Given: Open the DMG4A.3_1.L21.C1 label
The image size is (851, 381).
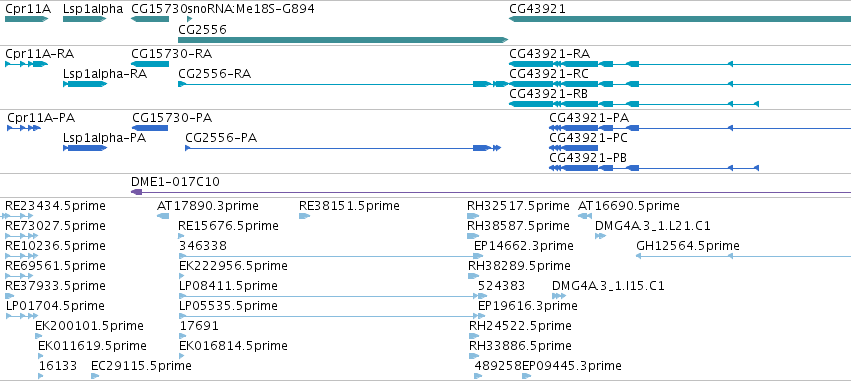Looking at the screenshot, I should click(x=653, y=226).
